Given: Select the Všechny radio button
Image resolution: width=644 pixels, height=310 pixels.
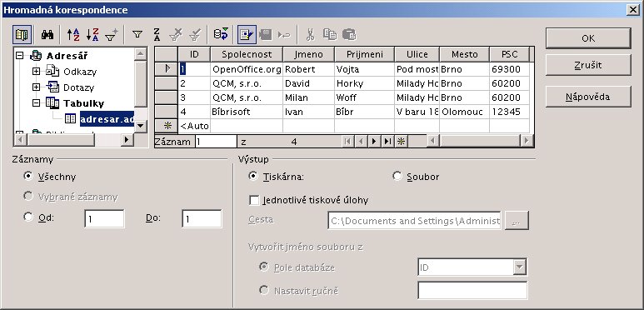Looking at the screenshot, I should pos(28,176).
